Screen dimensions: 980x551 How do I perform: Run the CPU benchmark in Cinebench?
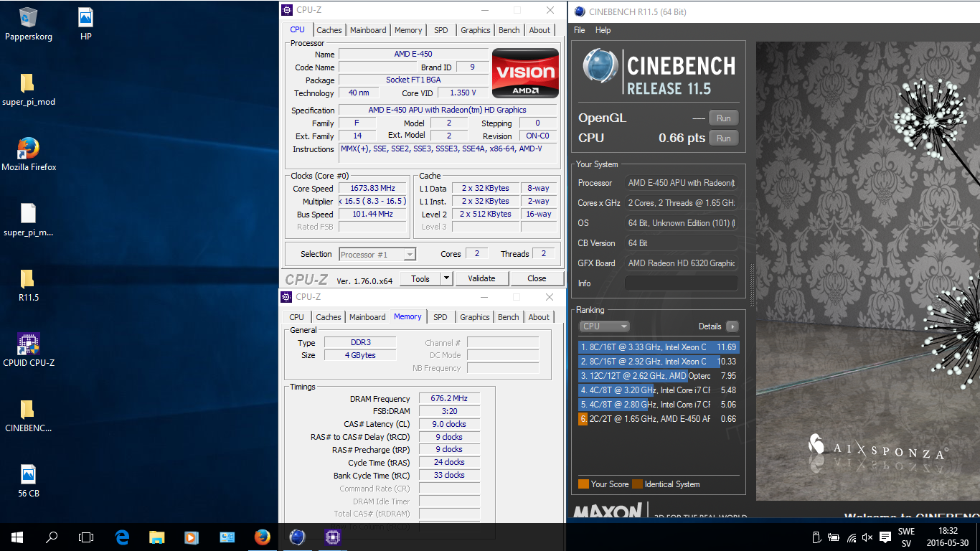[723, 138]
